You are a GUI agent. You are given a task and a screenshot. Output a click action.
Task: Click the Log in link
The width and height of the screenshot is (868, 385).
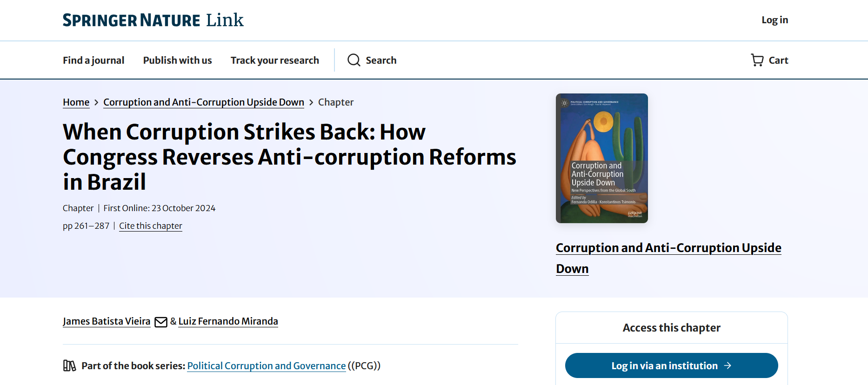click(775, 20)
